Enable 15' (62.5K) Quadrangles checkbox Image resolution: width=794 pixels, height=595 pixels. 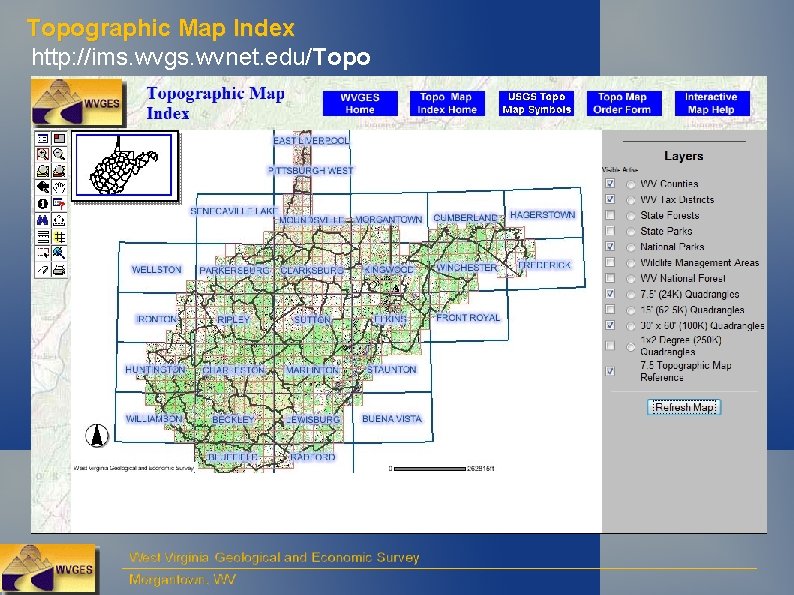point(610,309)
